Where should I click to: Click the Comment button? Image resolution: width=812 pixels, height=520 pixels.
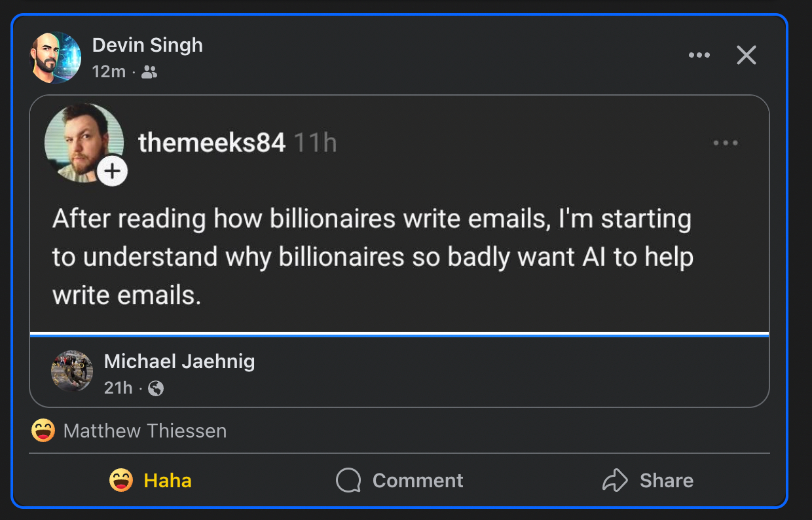coord(399,481)
